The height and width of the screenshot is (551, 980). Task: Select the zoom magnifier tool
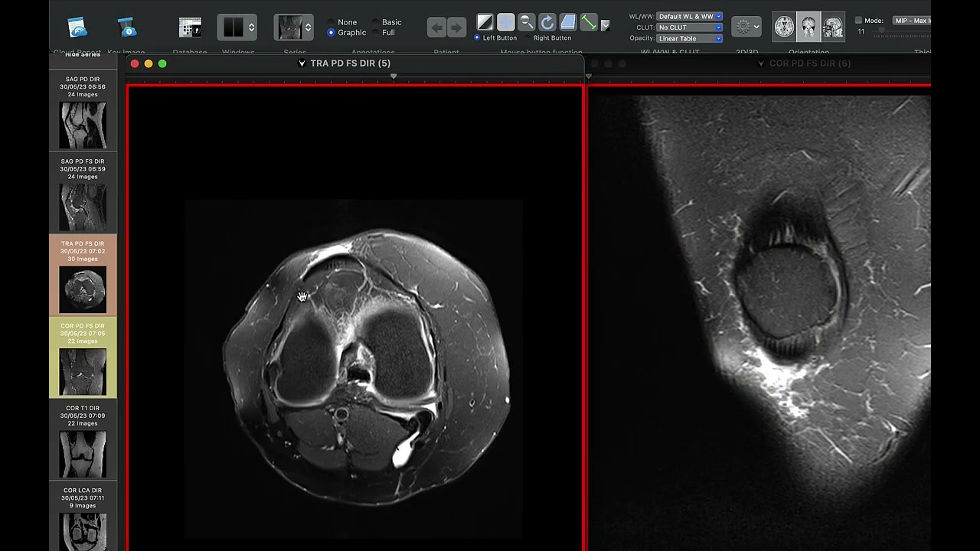(526, 22)
